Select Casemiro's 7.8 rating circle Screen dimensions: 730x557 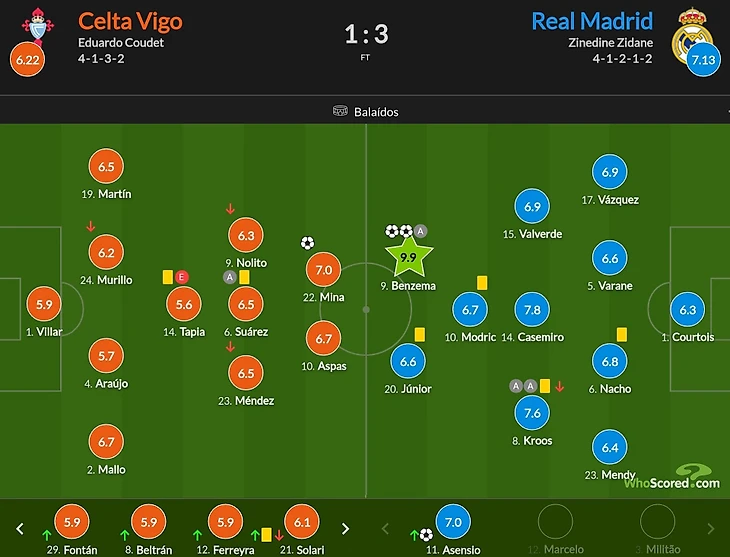(532, 310)
